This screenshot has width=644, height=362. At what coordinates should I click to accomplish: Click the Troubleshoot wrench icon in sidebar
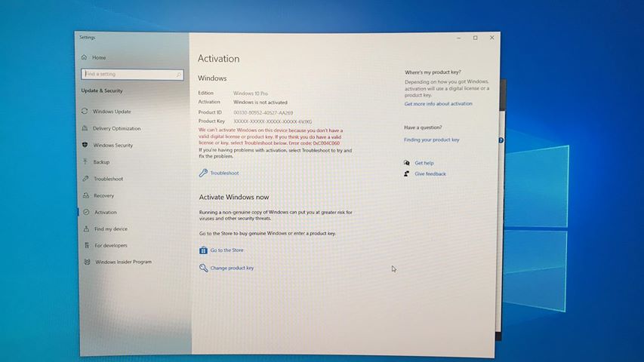pyautogui.click(x=85, y=179)
